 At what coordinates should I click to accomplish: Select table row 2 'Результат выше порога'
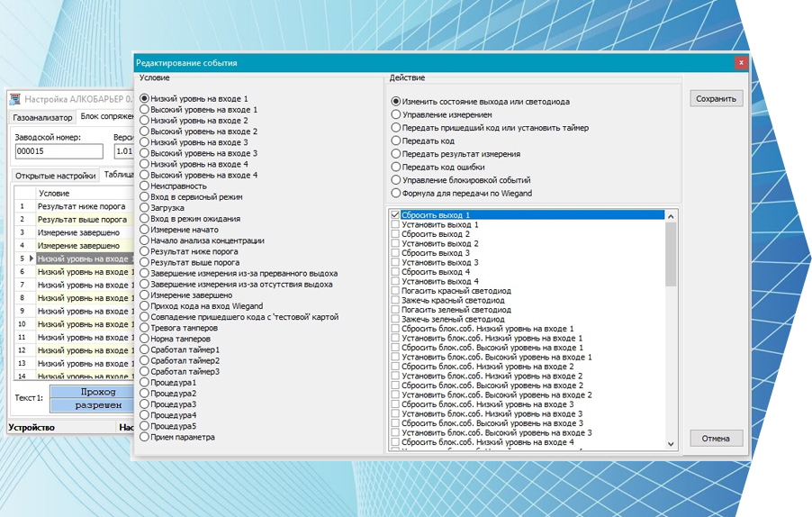(x=74, y=219)
